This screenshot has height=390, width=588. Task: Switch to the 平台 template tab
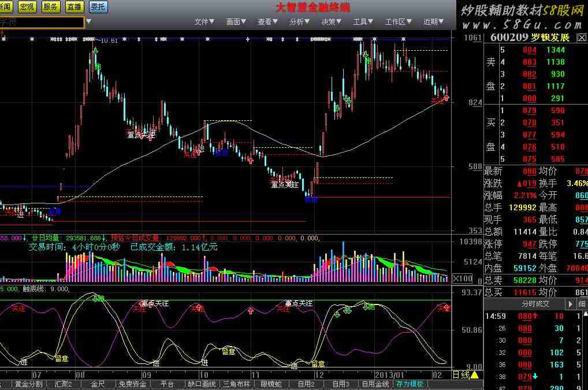[167, 384]
